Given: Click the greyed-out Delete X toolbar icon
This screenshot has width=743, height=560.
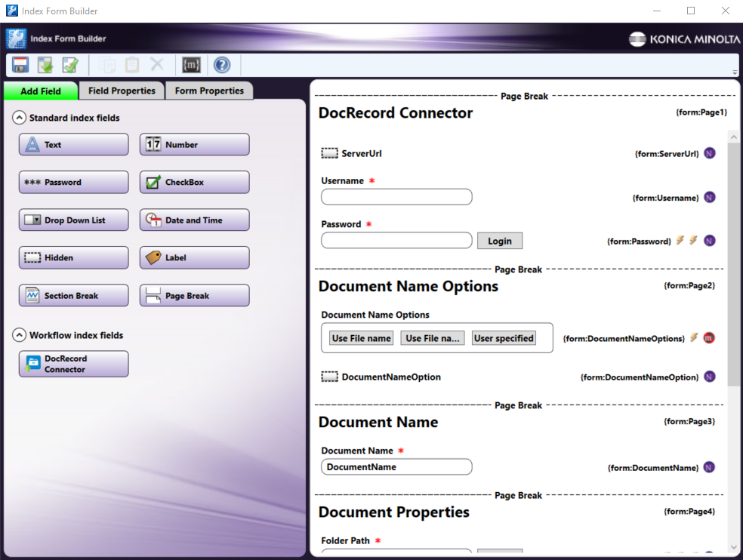Looking at the screenshot, I should tap(157, 64).
